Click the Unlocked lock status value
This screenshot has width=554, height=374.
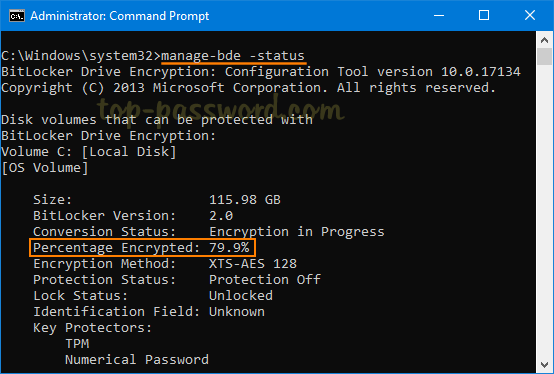[x=241, y=296]
